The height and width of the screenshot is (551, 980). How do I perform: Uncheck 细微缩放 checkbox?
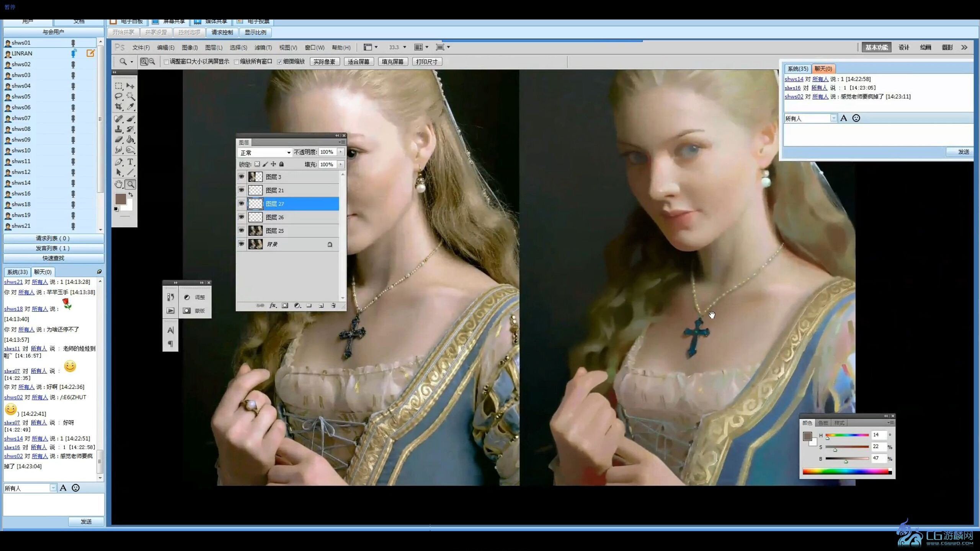point(279,62)
